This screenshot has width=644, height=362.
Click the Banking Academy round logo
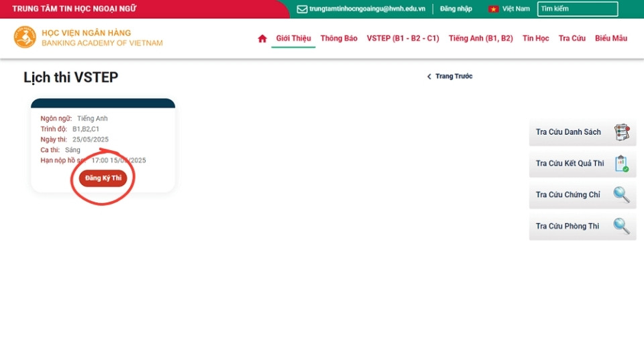[25, 38]
